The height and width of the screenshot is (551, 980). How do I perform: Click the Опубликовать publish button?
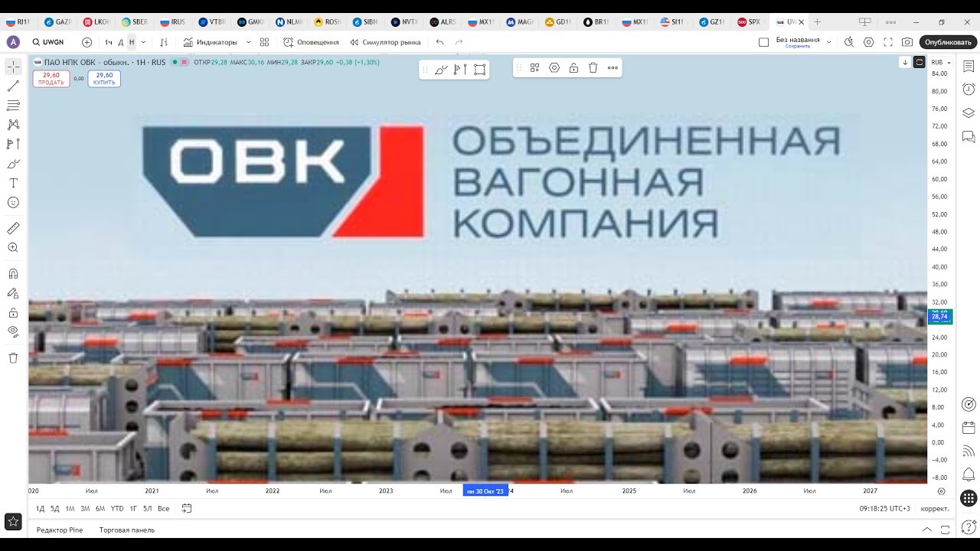(948, 42)
